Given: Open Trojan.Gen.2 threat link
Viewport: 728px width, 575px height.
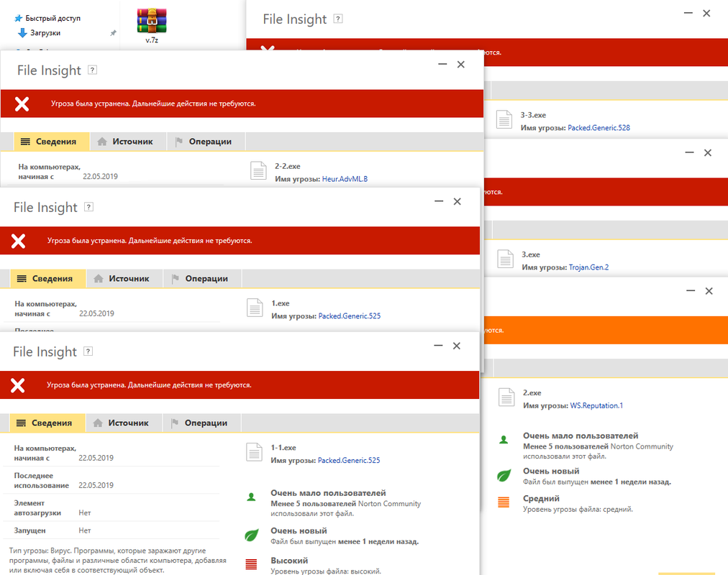Looking at the screenshot, I should pos(588,267).
